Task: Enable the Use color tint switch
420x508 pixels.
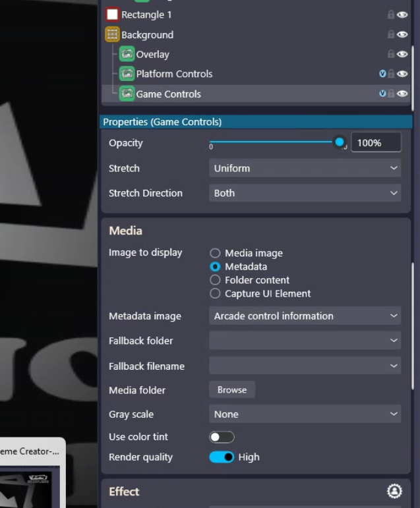Action: (222, 437)
